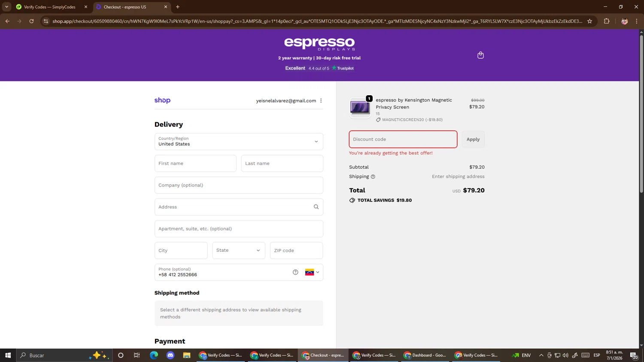Open the notification center icon
644x362 pixels.
[634, 355]
